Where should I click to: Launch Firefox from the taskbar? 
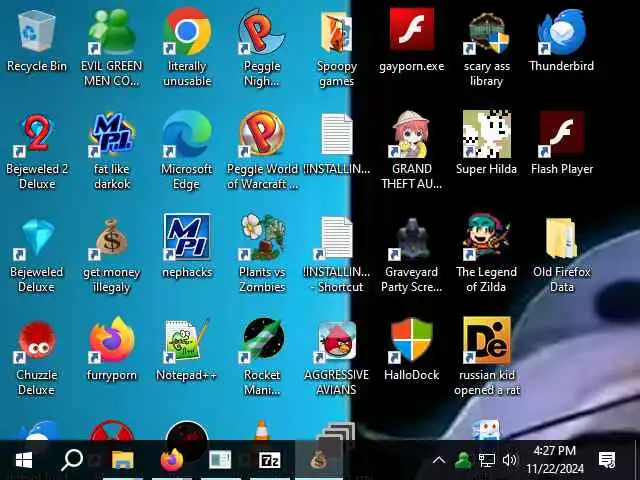171,460
